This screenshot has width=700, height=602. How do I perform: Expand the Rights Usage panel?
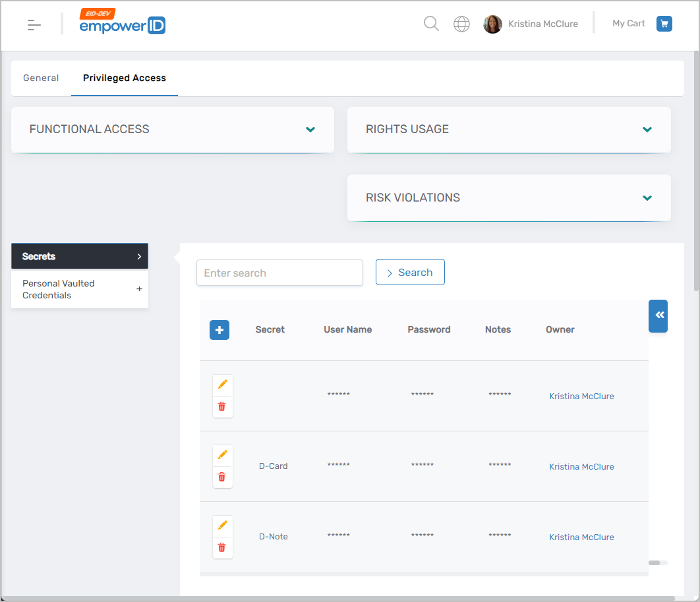pyautogui.click(x=647, y=130)
